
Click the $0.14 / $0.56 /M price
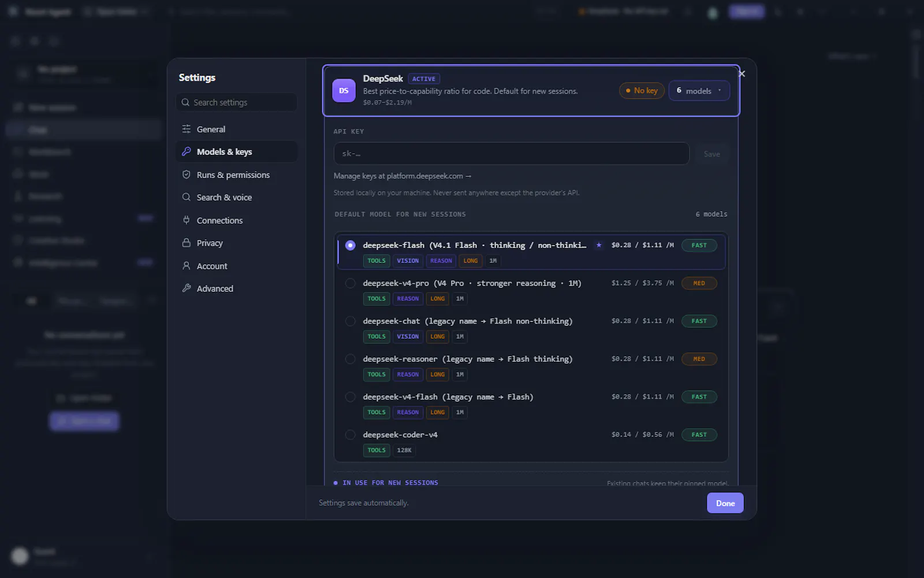click(643, 435)
